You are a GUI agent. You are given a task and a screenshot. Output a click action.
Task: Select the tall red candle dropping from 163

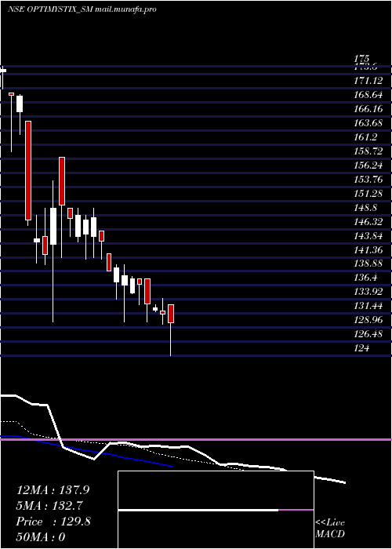tap(28, 170)
